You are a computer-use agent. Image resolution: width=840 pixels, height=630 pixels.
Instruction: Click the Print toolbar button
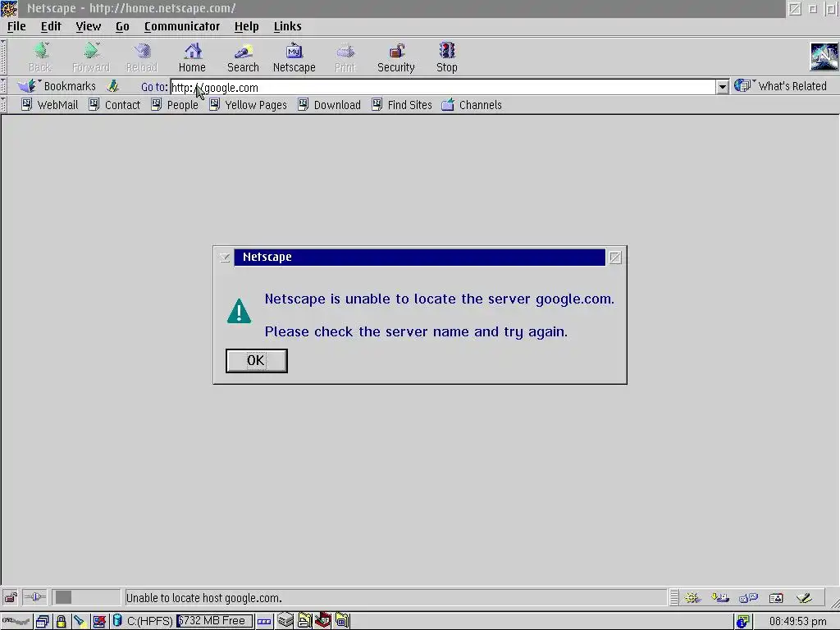[345, 57]
